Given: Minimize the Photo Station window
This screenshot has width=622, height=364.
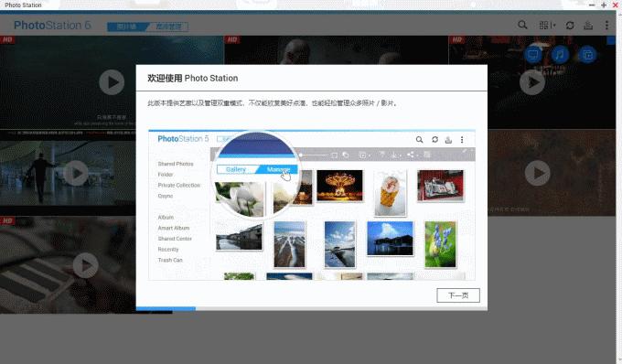Looking at the screenshot, I should [x=592, y=5].
